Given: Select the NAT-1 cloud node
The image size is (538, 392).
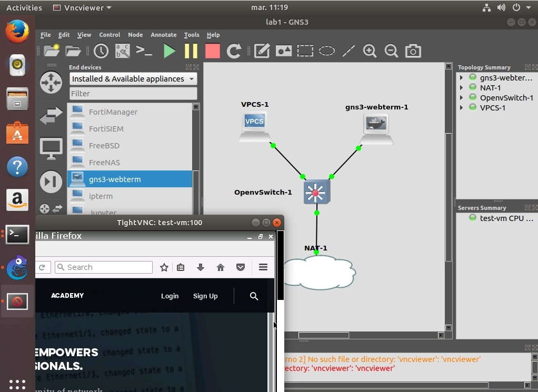Looking at the screenshot, I should point(320,273).
